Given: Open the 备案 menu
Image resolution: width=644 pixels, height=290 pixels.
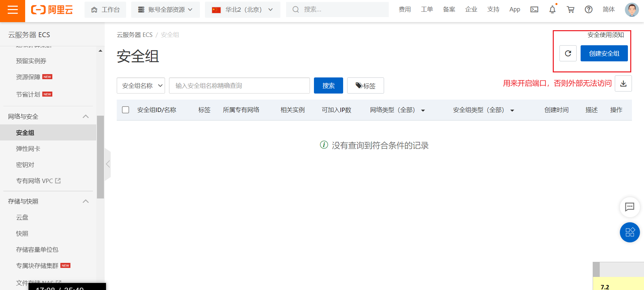Looking at the screenshot, I should 449,9.
